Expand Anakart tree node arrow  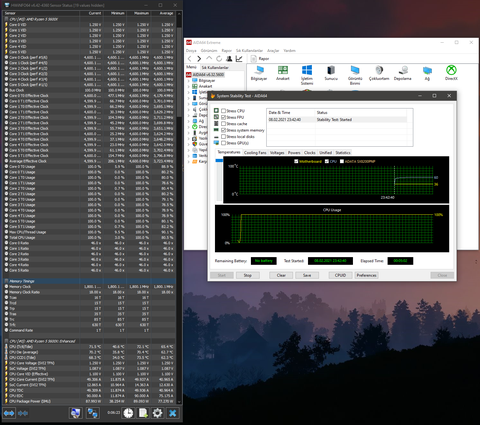[189, 86]
